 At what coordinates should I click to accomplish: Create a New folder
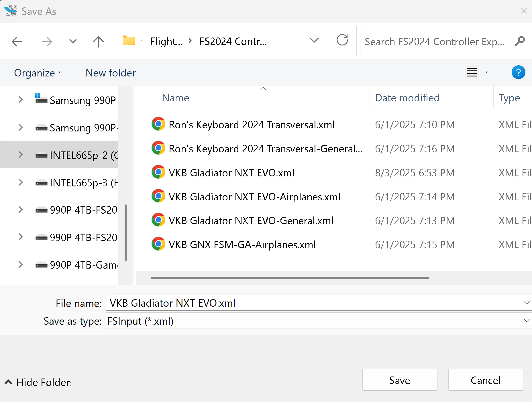pos(111,73)
